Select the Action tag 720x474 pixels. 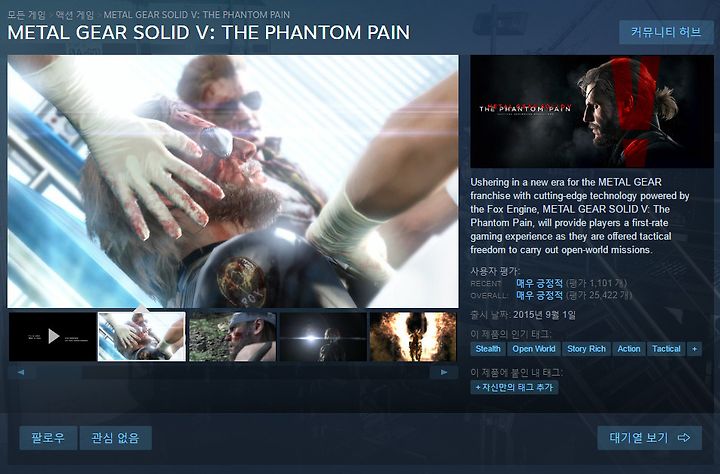(629, 349)
